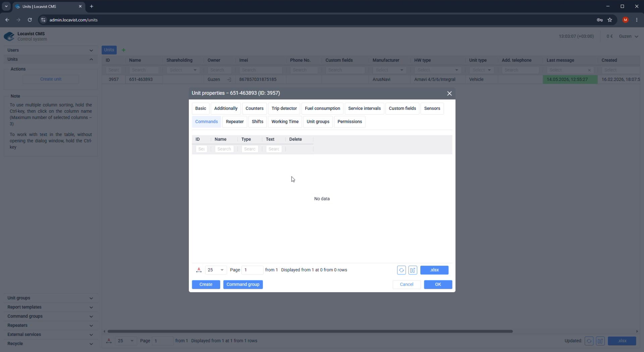Open the Custom fields tab in the dialog
Screen dimensions: 644x352
(402, 108)
